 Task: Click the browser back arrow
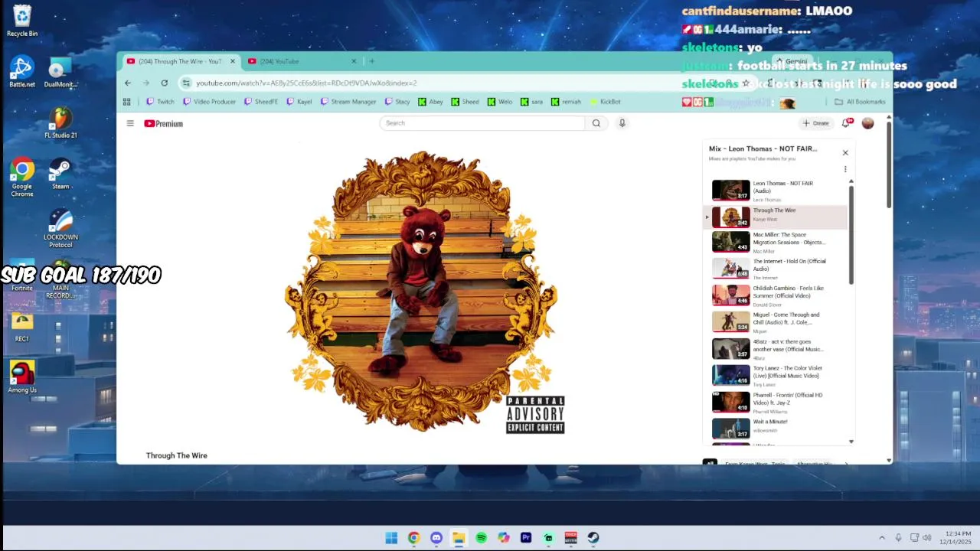[x=128, y=83]
